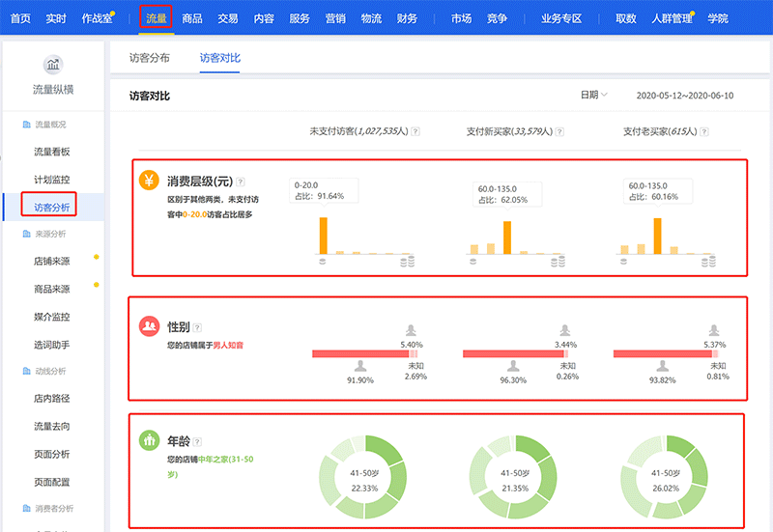Screen dimensions: 773x532
Task: Expand the 日期 dropdown
Action: coord(593,95)
